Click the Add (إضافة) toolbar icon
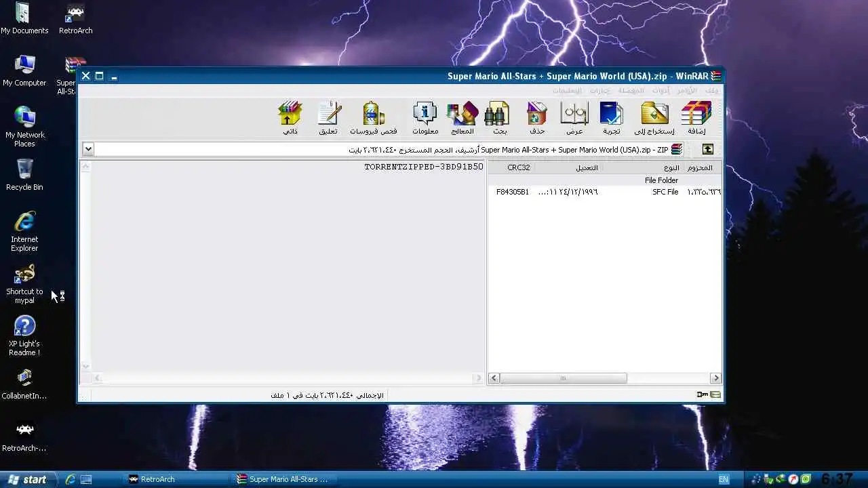The image size is (868, 488). [696, 119]
